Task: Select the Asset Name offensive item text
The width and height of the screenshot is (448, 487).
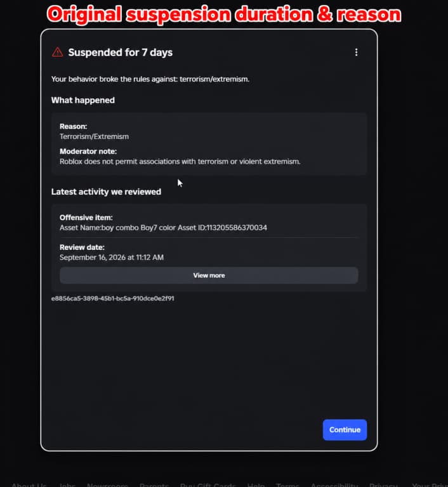Action: click(163, 228)
